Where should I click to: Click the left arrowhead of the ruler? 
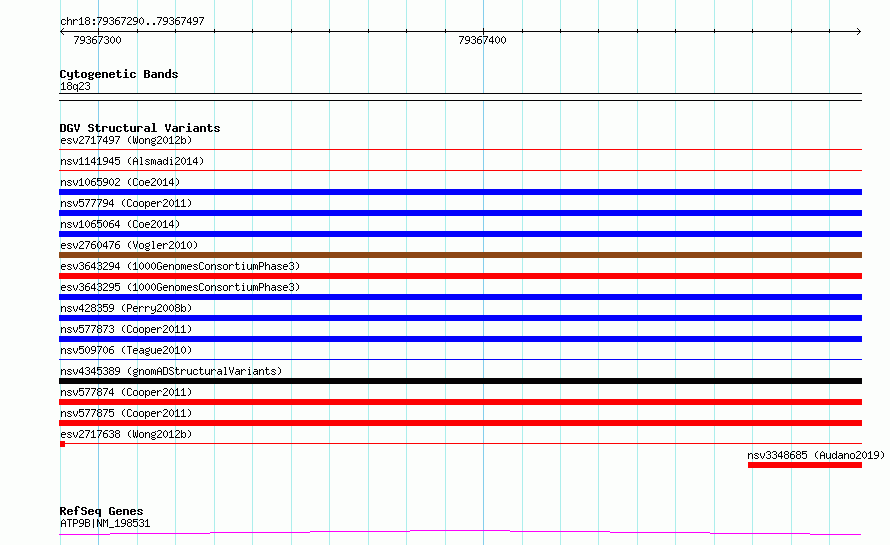62,31
